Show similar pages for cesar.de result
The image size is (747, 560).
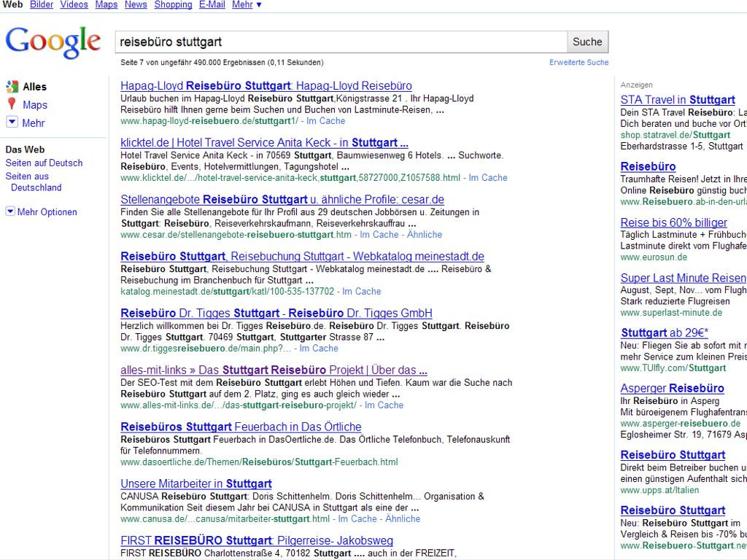424,235
